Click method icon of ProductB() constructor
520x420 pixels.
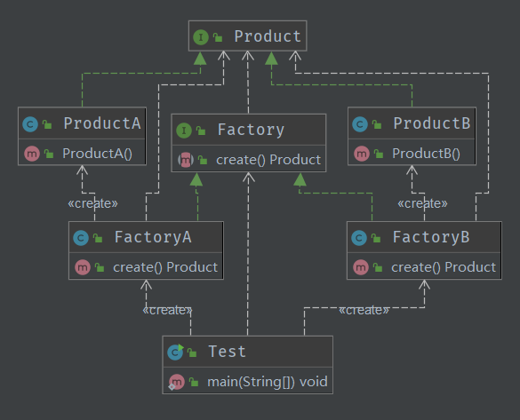tap(362, 154)
